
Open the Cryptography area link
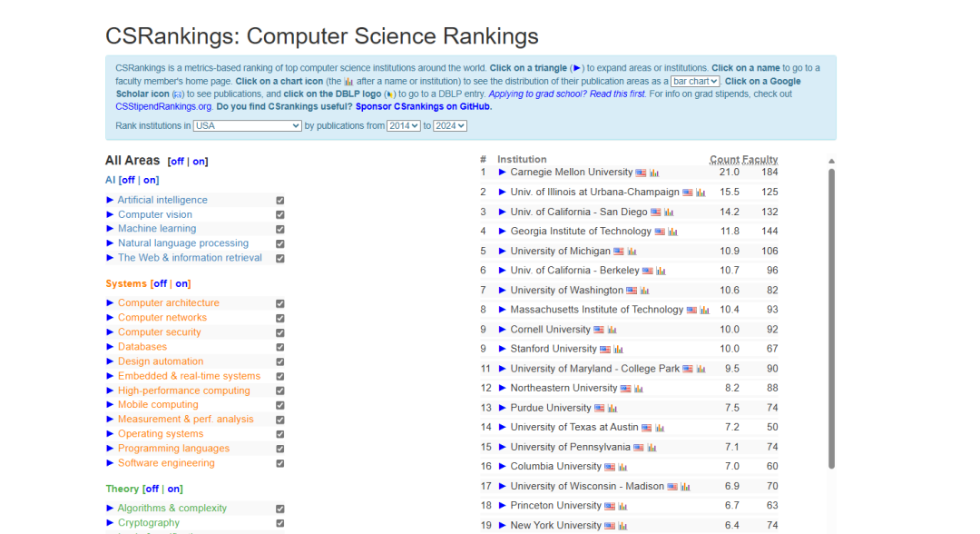coord(149,523)
